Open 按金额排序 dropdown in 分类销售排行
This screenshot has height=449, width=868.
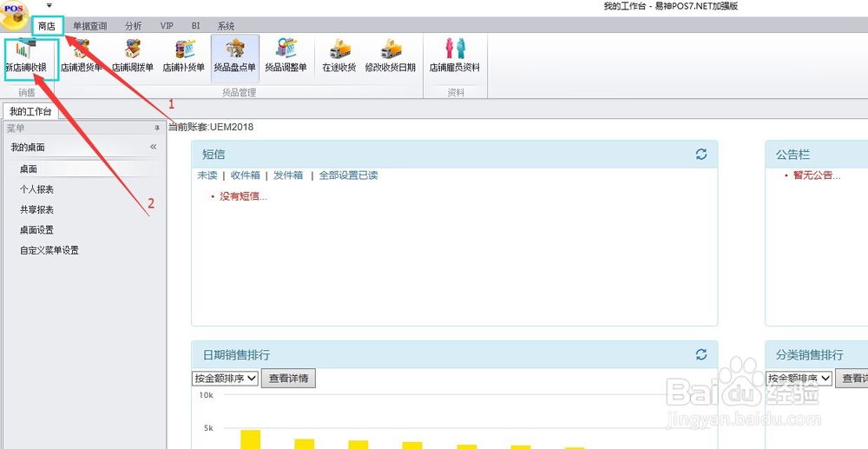click(x=799, y=379)
